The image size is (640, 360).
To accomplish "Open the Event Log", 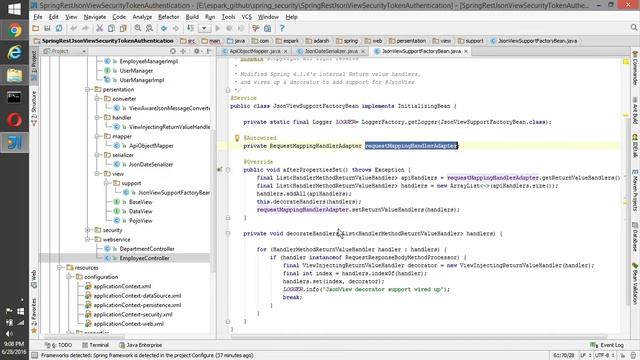I will pos(607,345).
